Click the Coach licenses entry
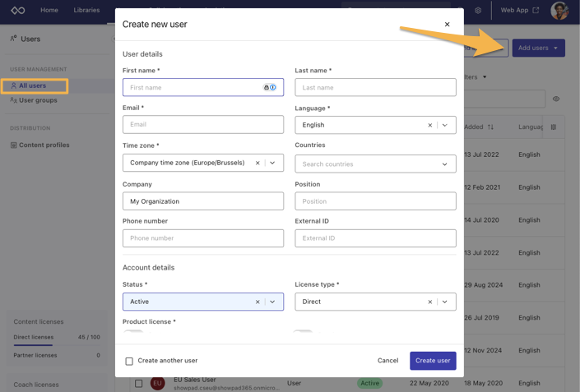Screen dimensions: 580x392 [x=36, y=385]
